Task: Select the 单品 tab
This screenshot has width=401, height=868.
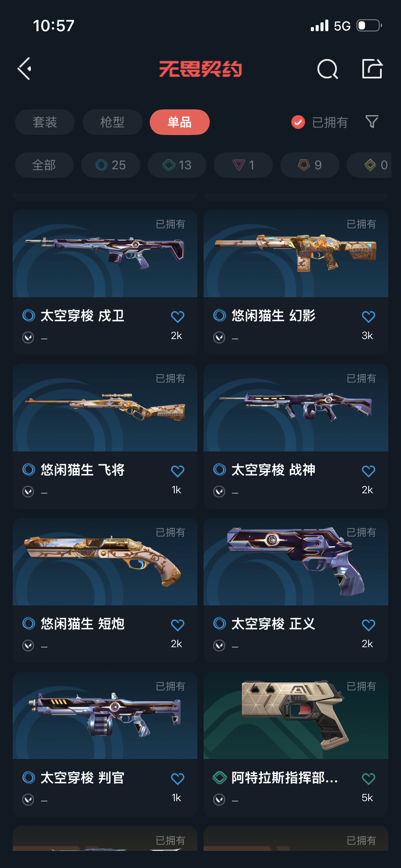Action: [180, 122]
